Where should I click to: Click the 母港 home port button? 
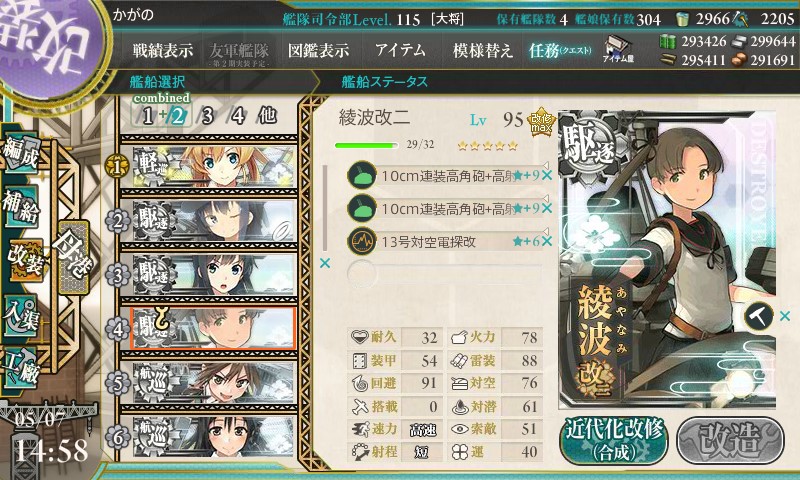pyautogui.click(x=73, y=257)
